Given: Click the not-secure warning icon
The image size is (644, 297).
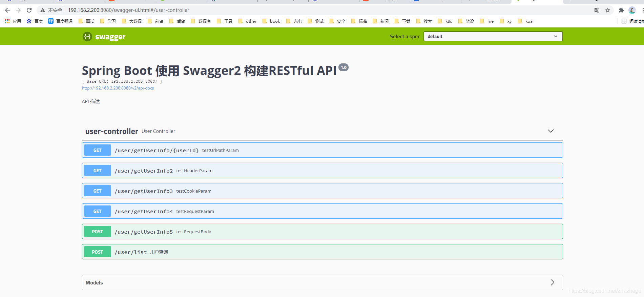Looking at the screenshot, I should 43,10.
